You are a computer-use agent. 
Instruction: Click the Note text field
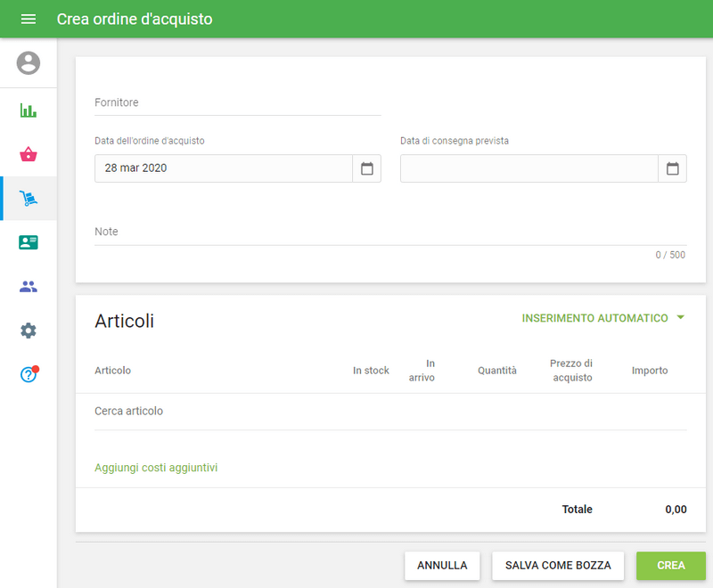pos(390,233)
